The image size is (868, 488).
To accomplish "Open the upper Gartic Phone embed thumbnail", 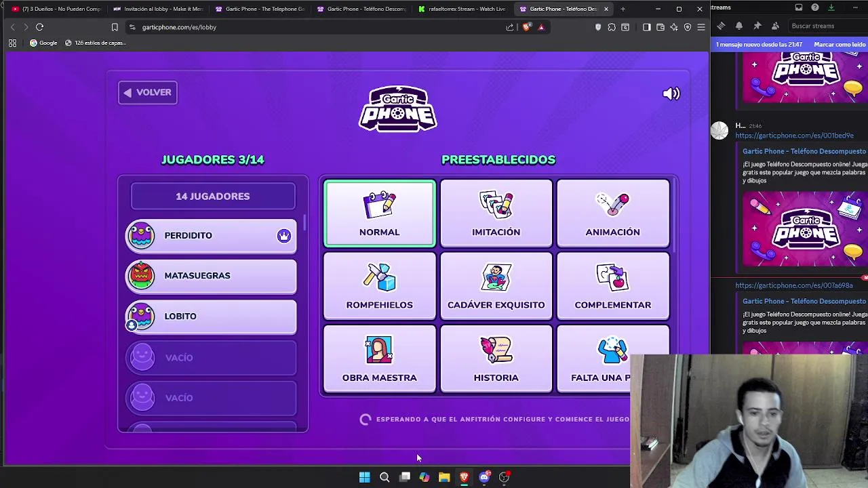I will [805, 78].
